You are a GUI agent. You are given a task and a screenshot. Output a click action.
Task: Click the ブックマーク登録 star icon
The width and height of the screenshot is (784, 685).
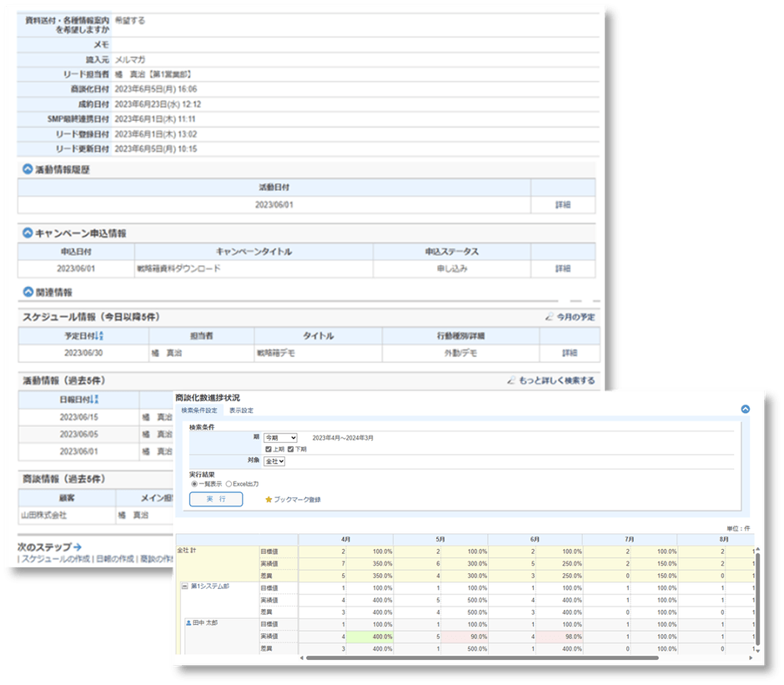click(x=269, y=500)
